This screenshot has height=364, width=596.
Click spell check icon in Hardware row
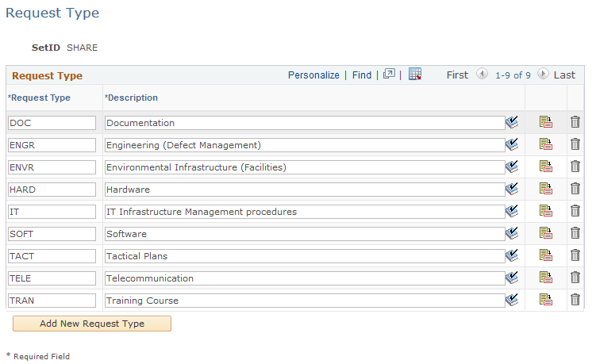tap(512, 190)
